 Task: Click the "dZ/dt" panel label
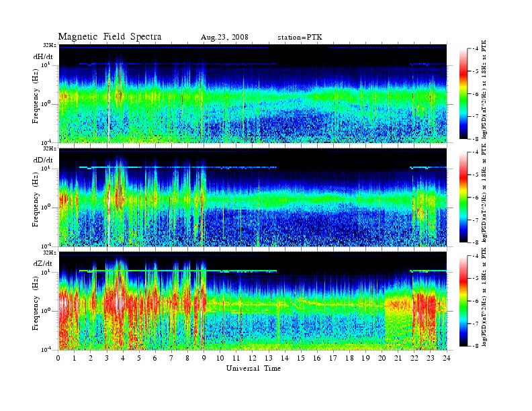[43, 263]
